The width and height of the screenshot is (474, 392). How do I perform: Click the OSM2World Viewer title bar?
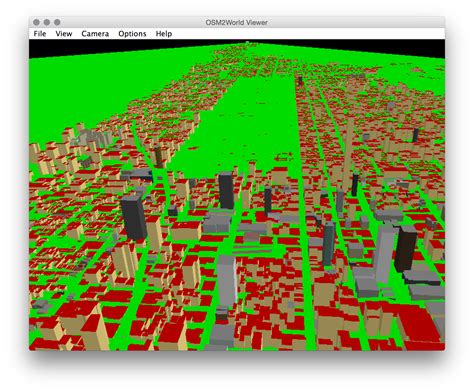click(x=236, y=22)
